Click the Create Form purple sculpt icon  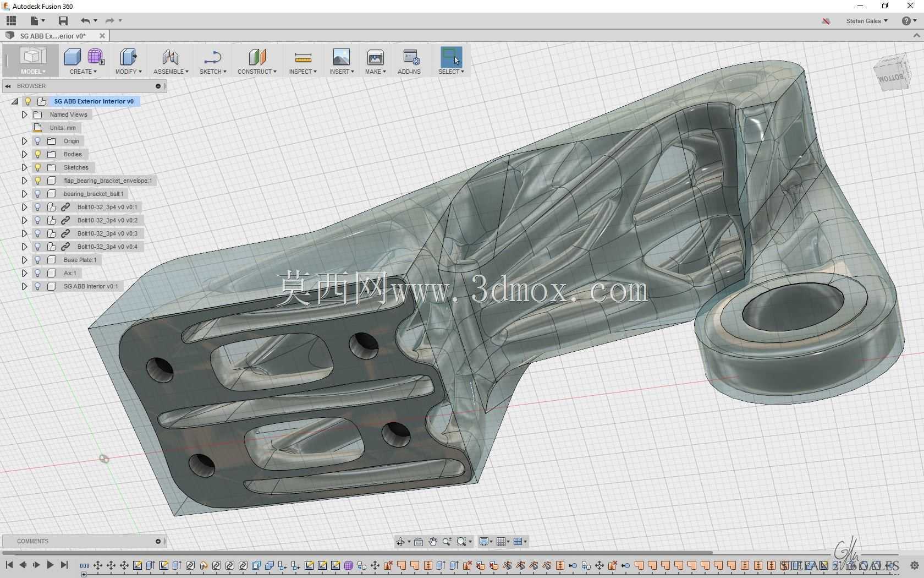point(96,57)
